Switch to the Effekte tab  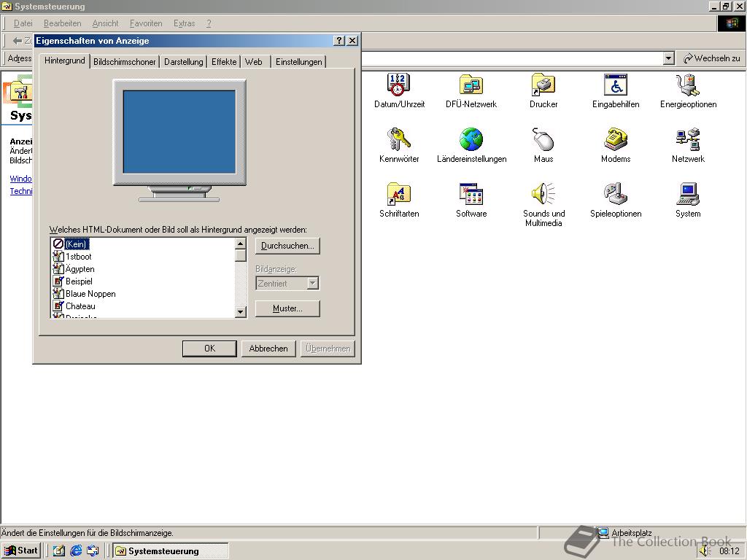pyautogui.click(x=224, y=62)
